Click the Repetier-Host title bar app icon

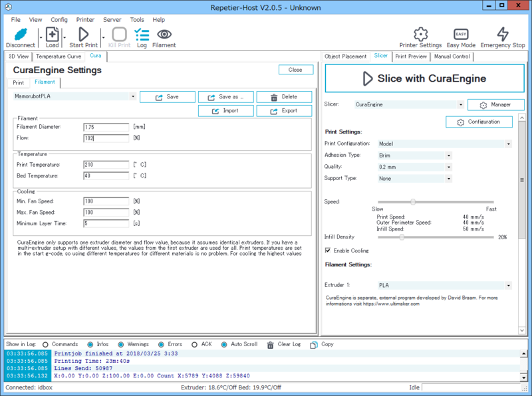click(9, 7)
